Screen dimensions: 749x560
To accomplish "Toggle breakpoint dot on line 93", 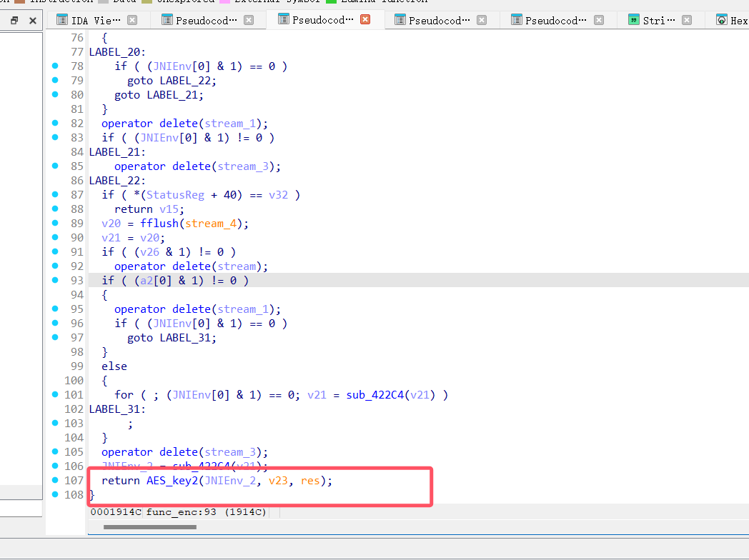I will point(55,280).
